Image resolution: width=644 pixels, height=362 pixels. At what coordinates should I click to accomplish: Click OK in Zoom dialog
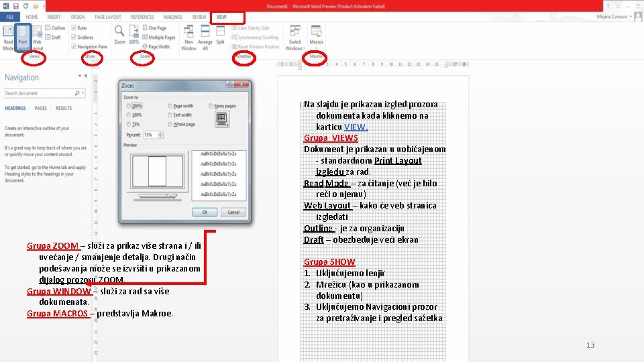pyautogui.click(x=205, y=213)
